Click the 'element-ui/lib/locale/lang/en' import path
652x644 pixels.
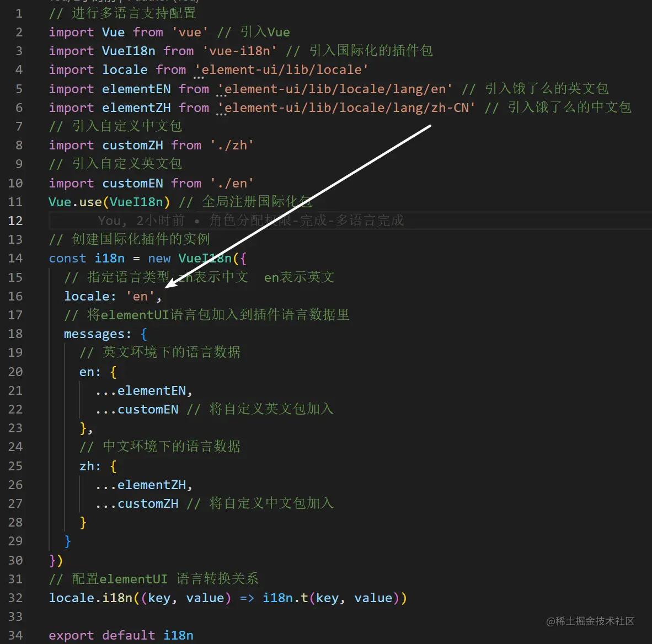(x=335, y=89)
